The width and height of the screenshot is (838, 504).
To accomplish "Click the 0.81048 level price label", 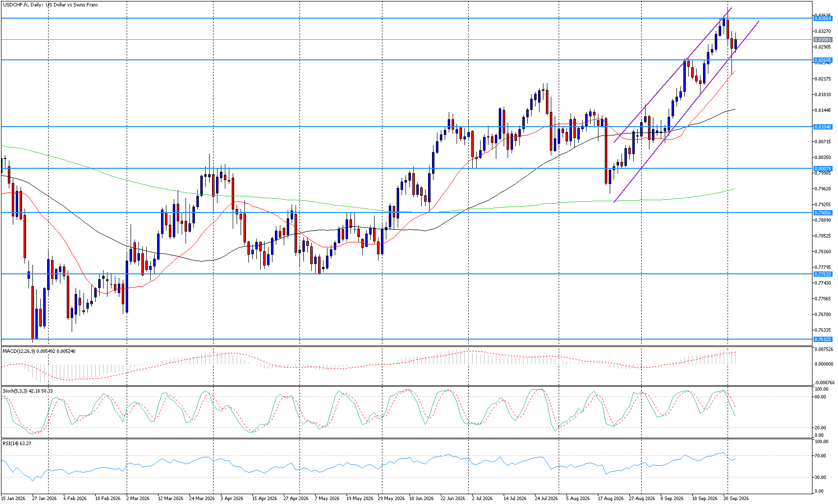I will (823, 127).
